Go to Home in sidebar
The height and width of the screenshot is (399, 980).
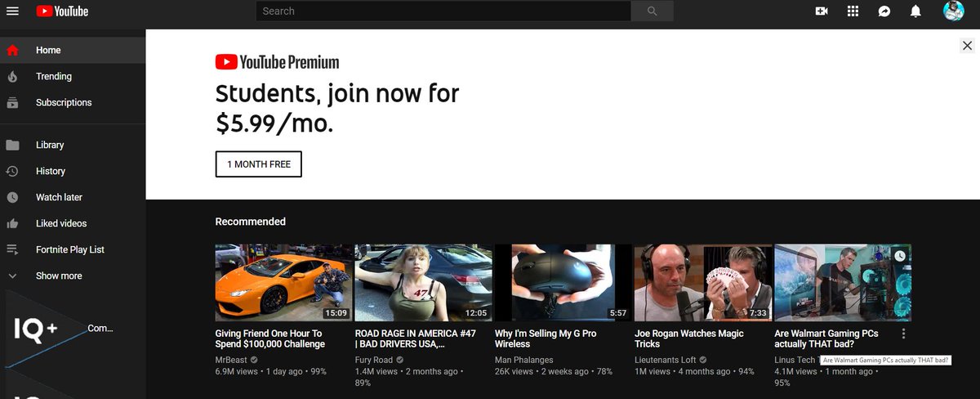pyautogui.click(x=73, y=50)
